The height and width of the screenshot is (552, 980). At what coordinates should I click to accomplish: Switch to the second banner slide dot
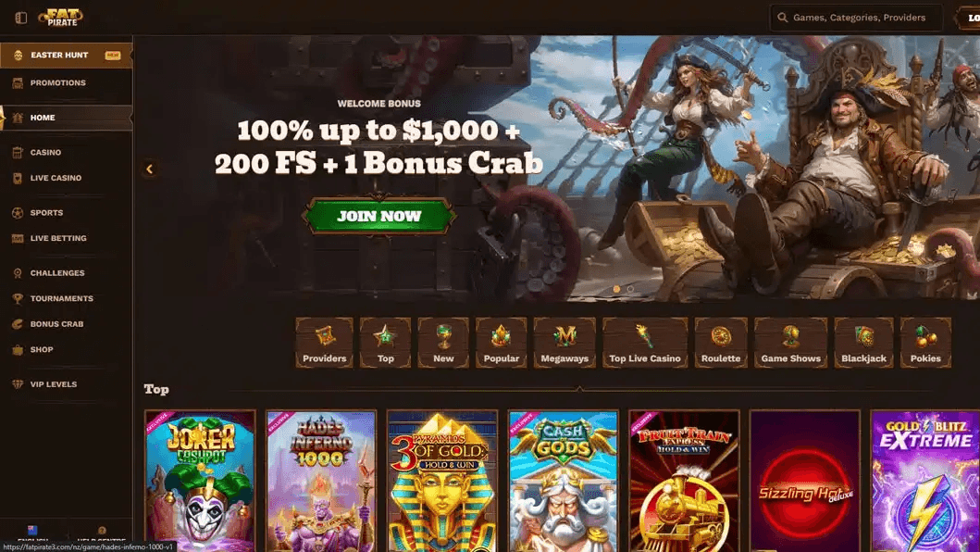(630, 289)
